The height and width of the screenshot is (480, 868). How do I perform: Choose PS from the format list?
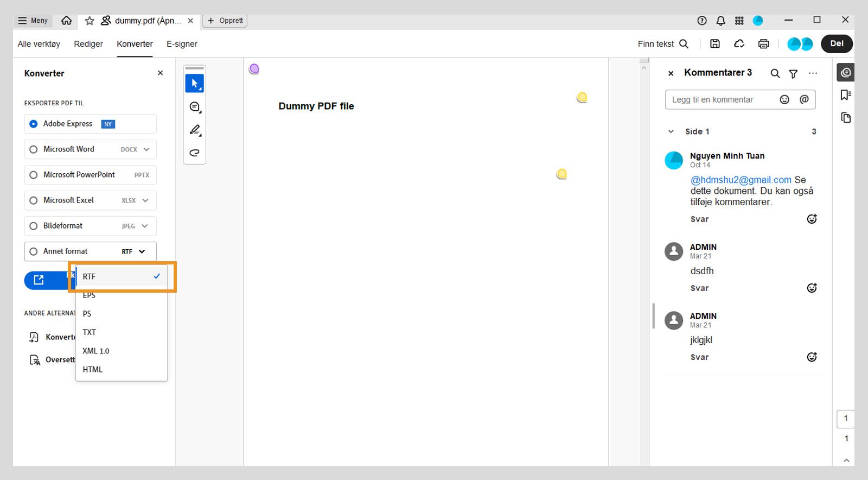[122, 314]
